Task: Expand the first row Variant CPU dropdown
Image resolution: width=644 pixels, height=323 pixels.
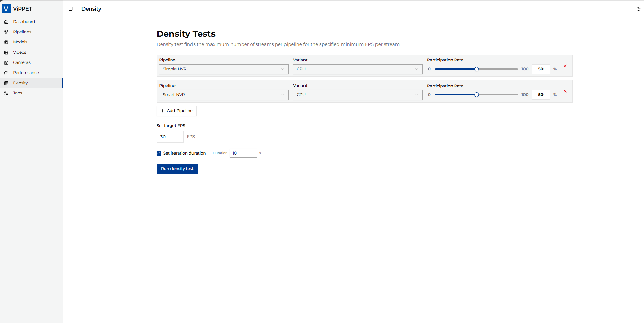Action: [x=357, y=69]
